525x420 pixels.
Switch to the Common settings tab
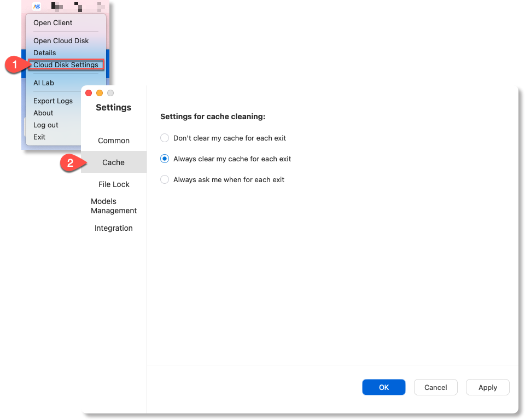(x=114, y=141)
